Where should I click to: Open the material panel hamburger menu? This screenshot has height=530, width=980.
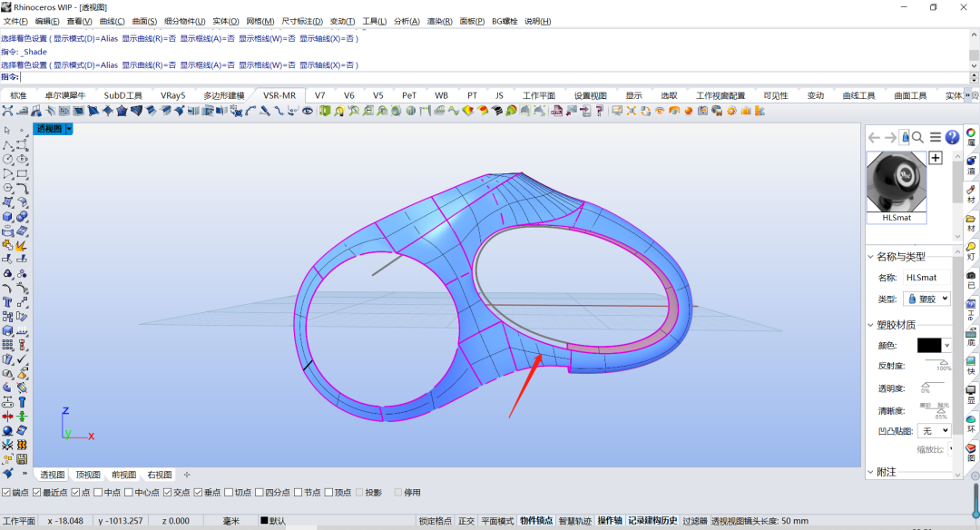click(935, 137)
